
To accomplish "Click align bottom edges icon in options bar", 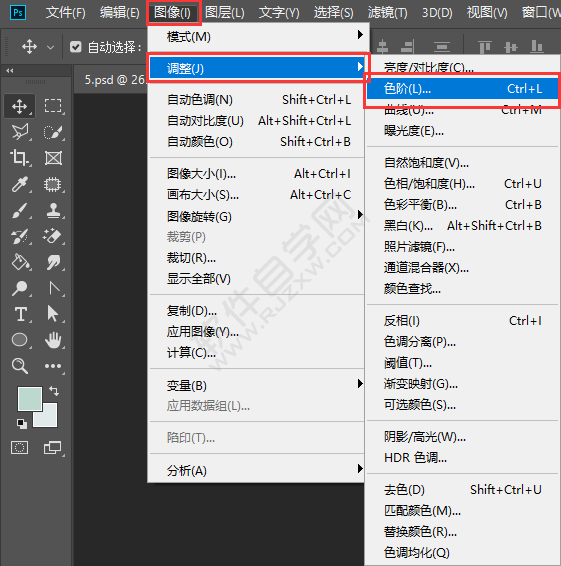I will click(x=537, y=47).
